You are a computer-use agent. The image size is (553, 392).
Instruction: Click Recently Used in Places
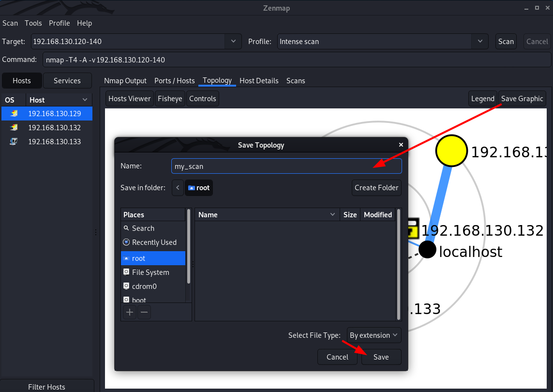[x=153, y=242]
